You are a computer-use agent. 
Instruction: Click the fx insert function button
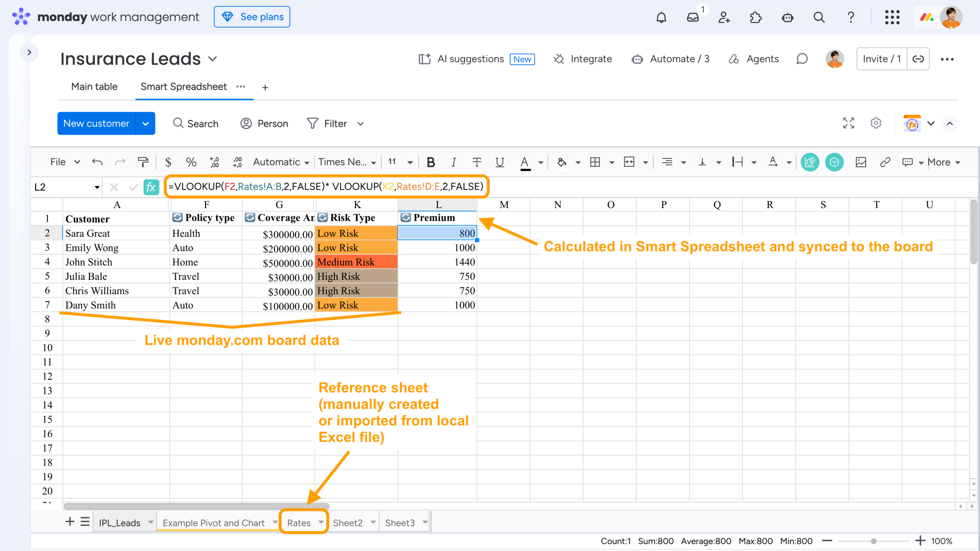point(151,187)
